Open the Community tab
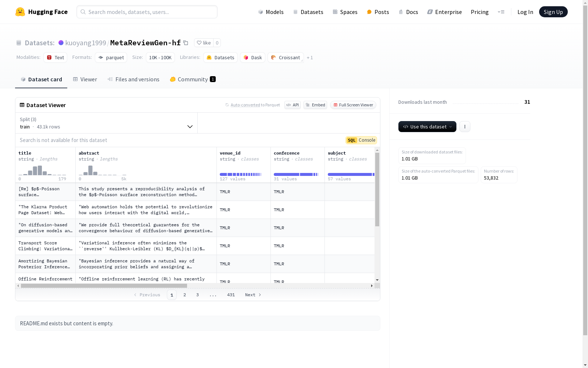 [193, 79]
